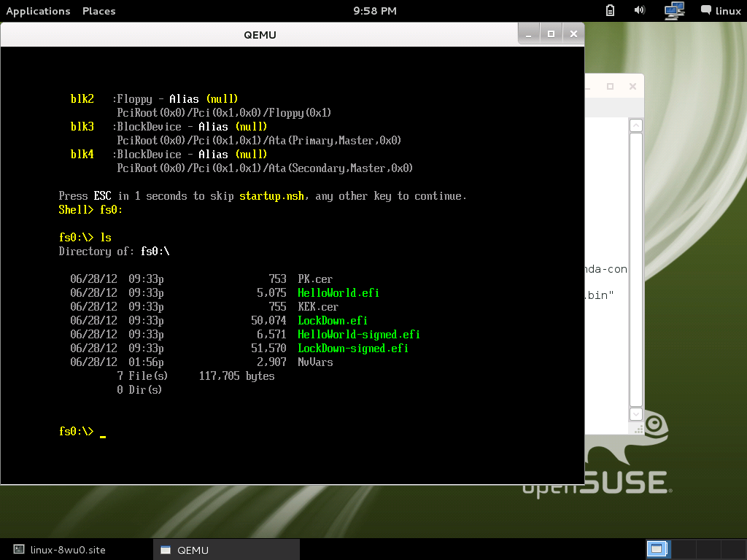Open the 9:58 PM clock calendar
The width and height of the screenshot is (747, 560).
click(375, 11)
